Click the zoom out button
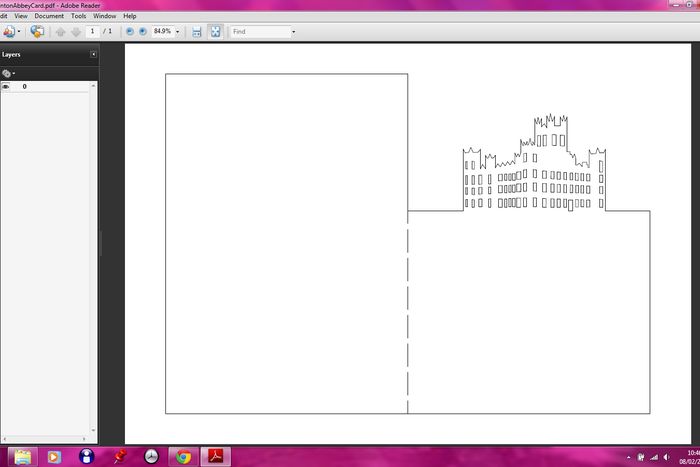The image size is (700, 467). click(x=130, y=32)
